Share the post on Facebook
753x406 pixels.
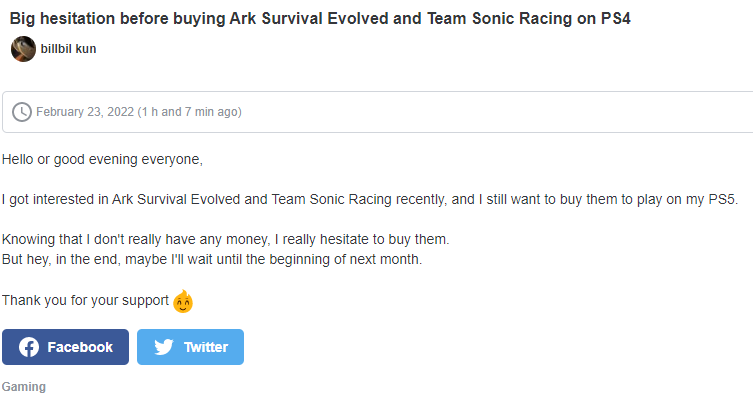(65, 347)
